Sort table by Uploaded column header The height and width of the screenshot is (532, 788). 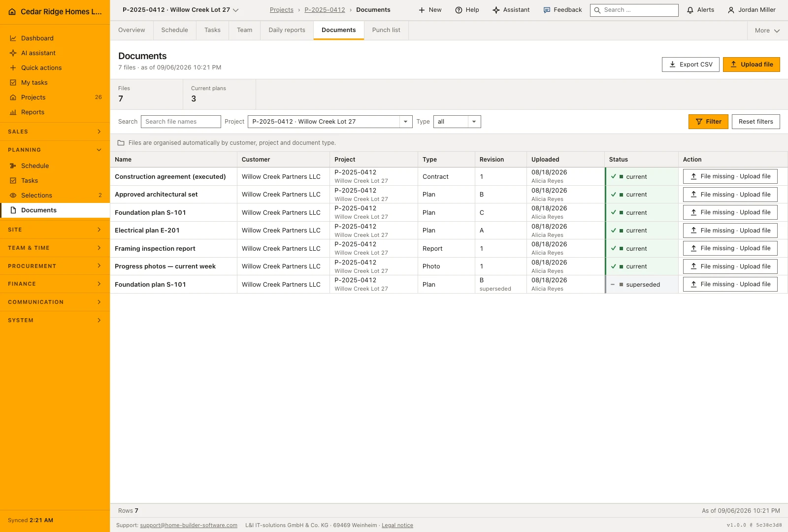point(565,160)
